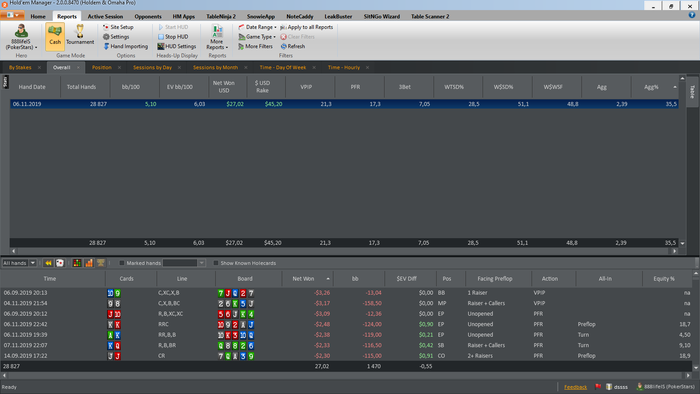Screen dimensions: 700x394
Task: Select Tournament game mode
Action: click(x=80, y=35)
